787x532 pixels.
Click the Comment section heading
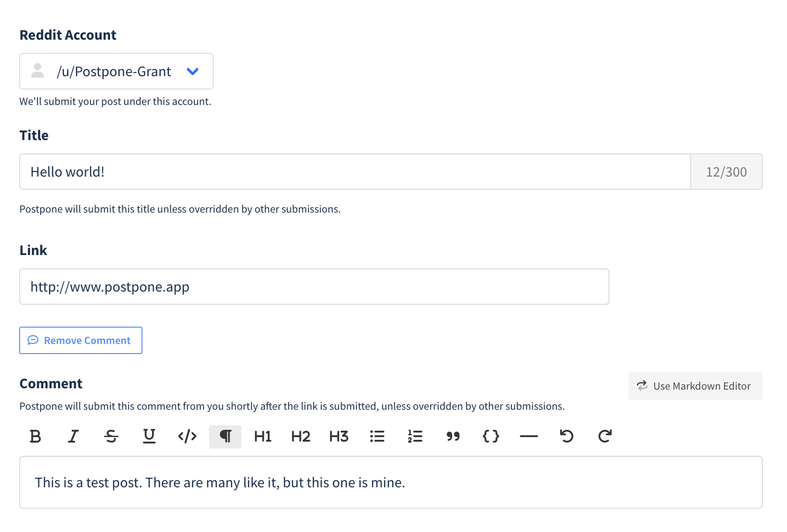tap(51, 384)
